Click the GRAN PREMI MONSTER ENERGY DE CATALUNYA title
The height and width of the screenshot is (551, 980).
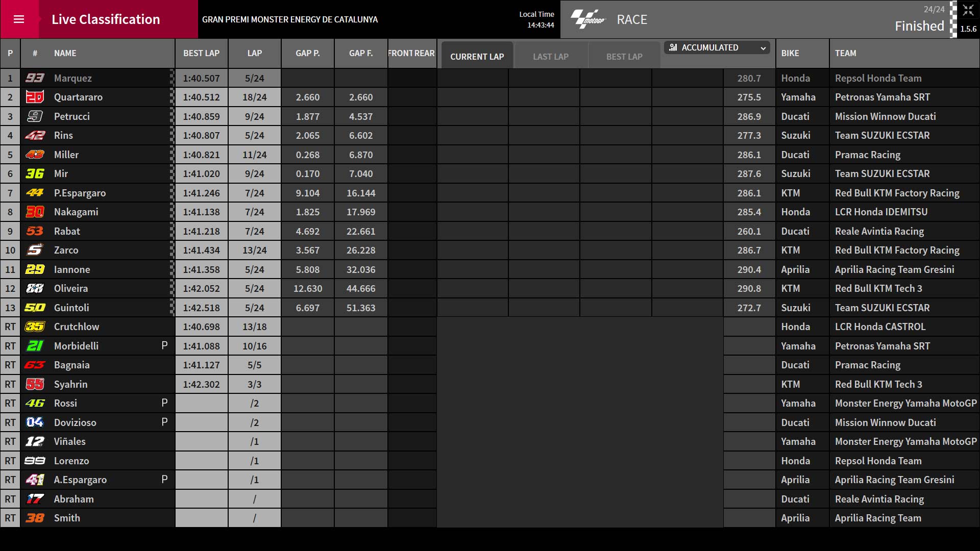[290, 19]
